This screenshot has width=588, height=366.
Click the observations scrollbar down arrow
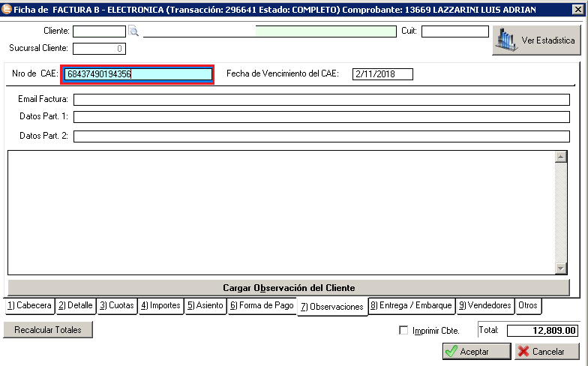coord(560,268)
